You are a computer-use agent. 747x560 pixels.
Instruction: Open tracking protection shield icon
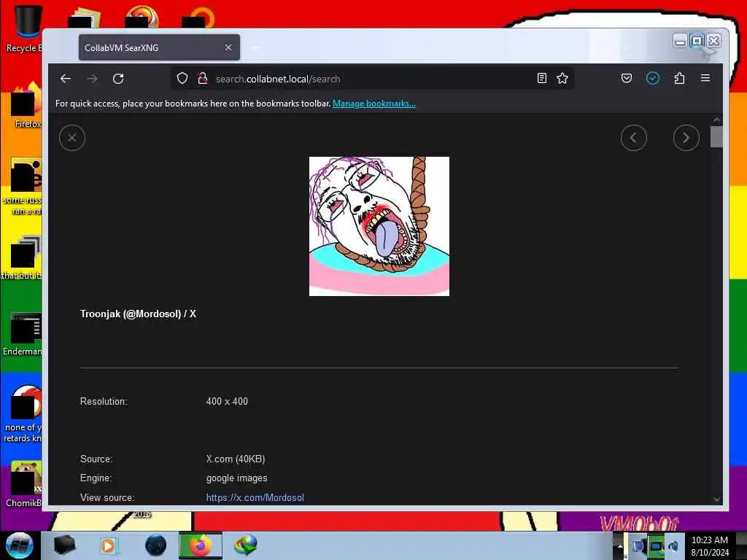coord(182,79)
